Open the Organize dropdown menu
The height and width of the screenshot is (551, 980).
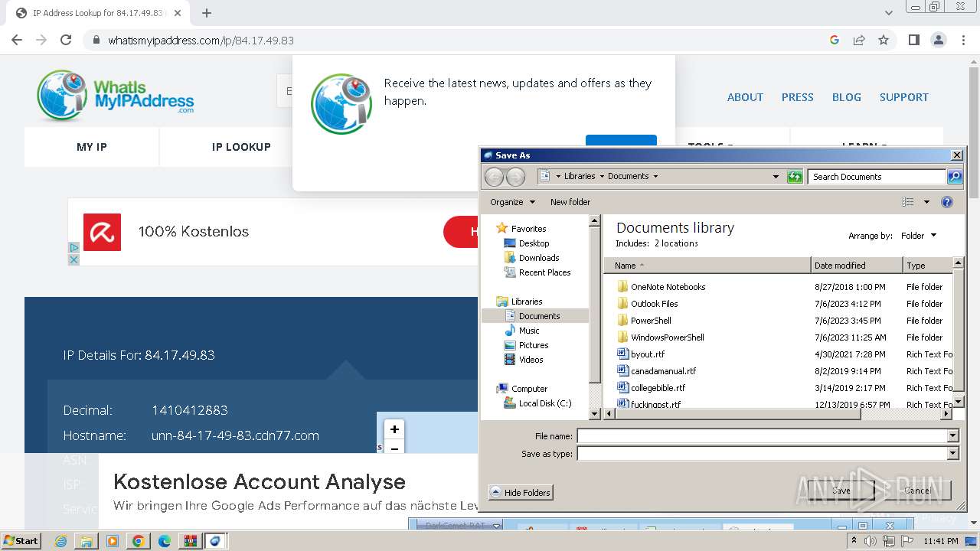click(512, 202)
